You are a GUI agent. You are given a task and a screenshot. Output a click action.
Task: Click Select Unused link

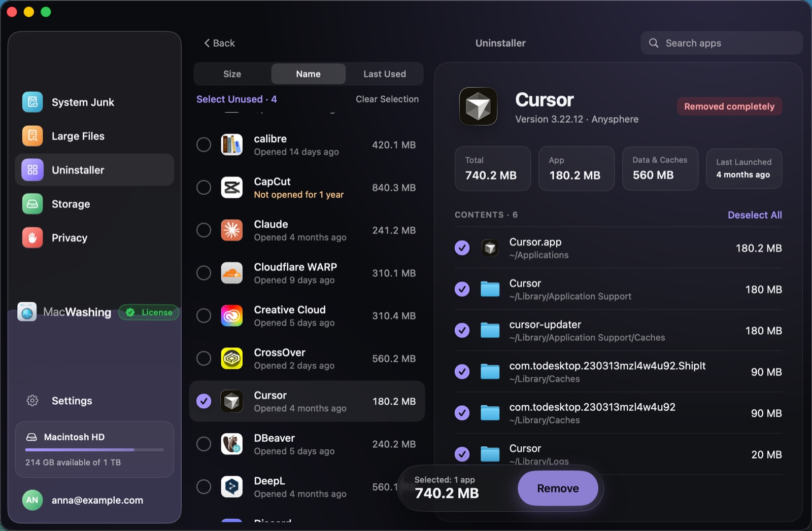[236, 99]
